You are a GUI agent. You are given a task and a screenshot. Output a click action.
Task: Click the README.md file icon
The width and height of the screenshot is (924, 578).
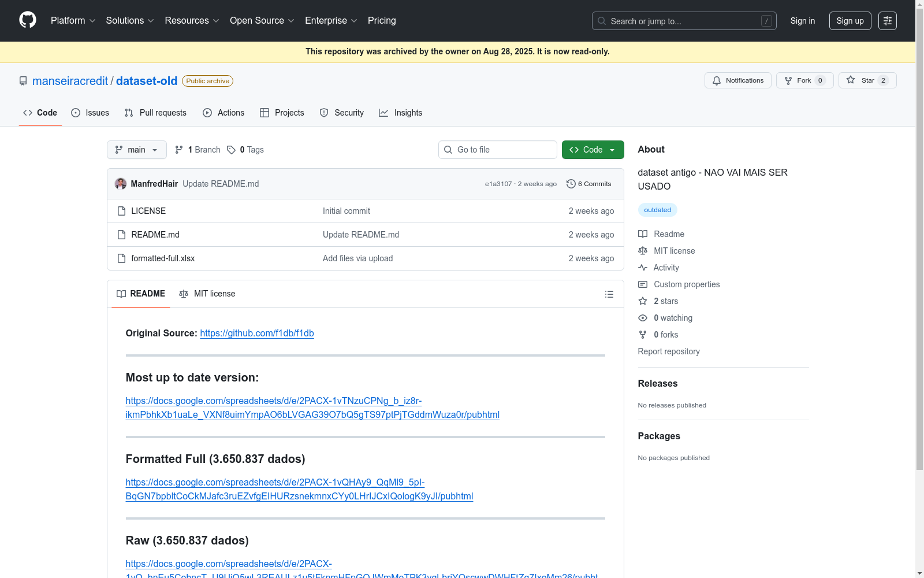[x=121, y=235]
